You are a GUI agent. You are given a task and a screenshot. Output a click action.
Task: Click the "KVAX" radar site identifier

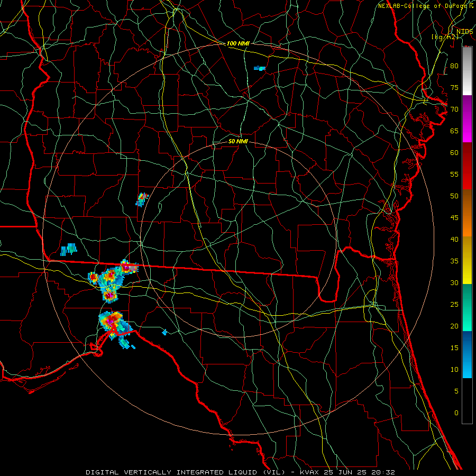pyautogui.click(x=309, y=472)
